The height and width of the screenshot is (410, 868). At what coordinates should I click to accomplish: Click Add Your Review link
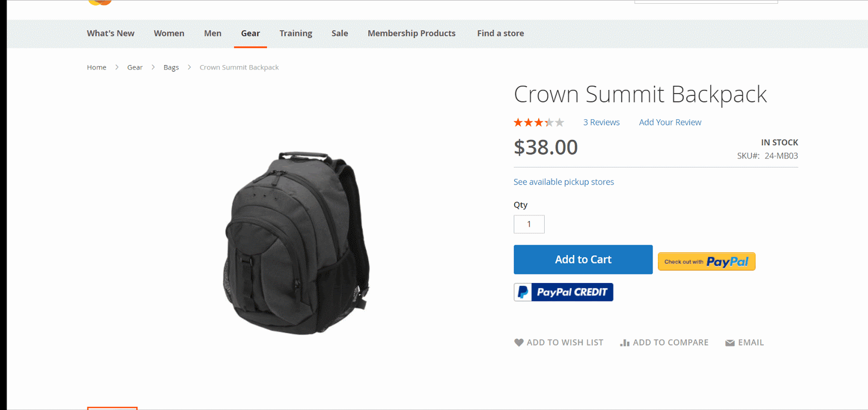coord(670,123)
